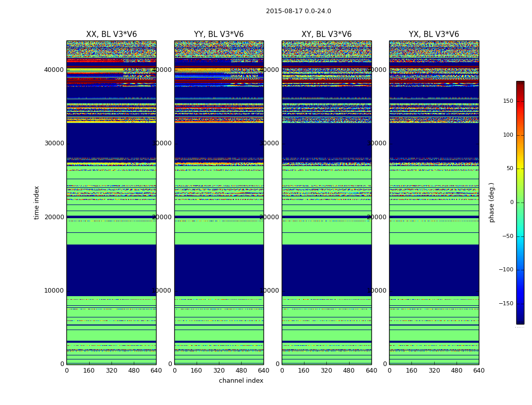The height and width of the screenshot is (405, 532).
Task: Click the '150' tick label on the colorbar
Action: click(x=508, y=101)
